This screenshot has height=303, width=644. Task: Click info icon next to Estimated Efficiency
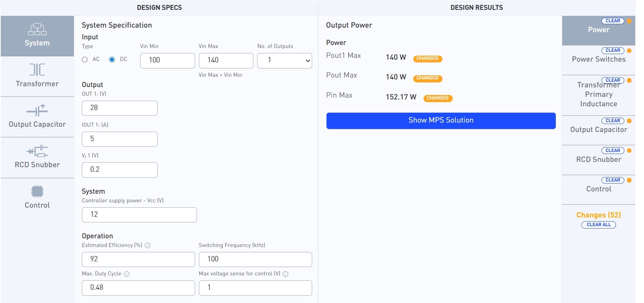(x=148, y=246)
